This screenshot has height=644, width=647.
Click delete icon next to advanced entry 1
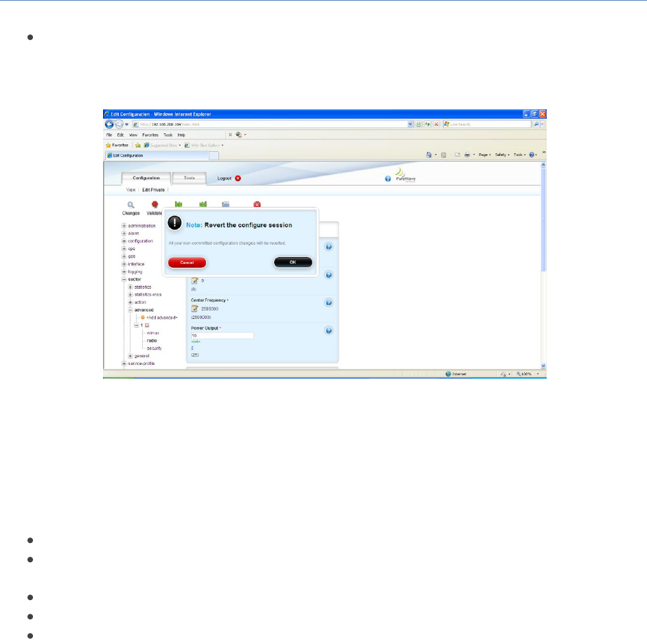pos(147,325)
